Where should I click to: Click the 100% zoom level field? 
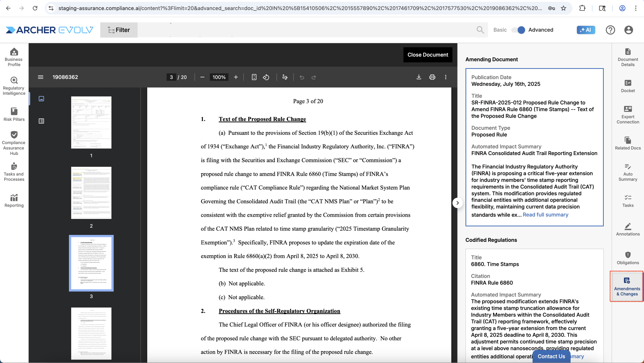tap(219, 77)
